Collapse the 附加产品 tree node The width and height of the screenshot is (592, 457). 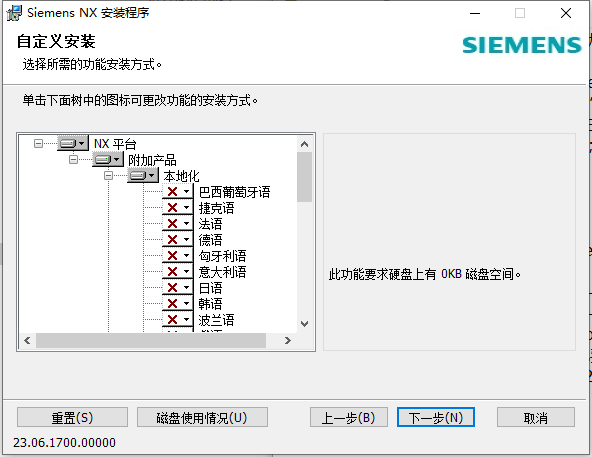tap(73, 159)
